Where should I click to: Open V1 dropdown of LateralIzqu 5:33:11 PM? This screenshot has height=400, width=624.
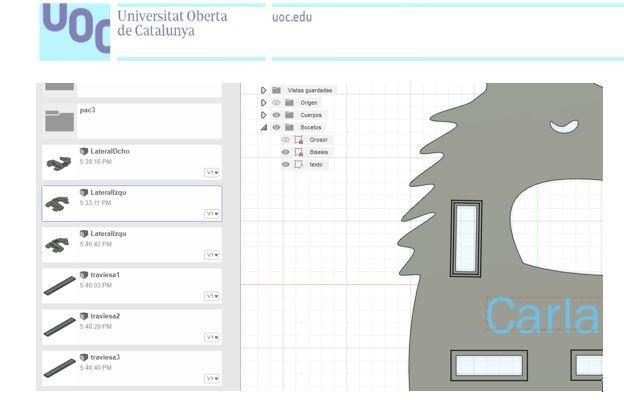click(x=212, y=214)
